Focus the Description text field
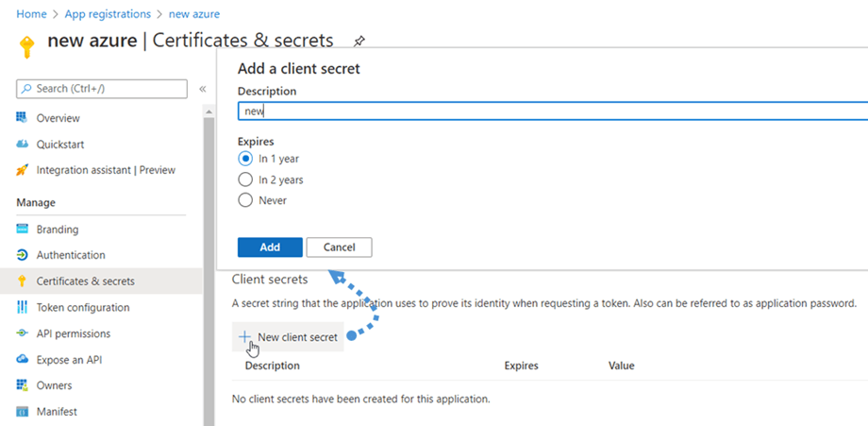This screenshot has width=868, height=426. [x=547, y=111]
